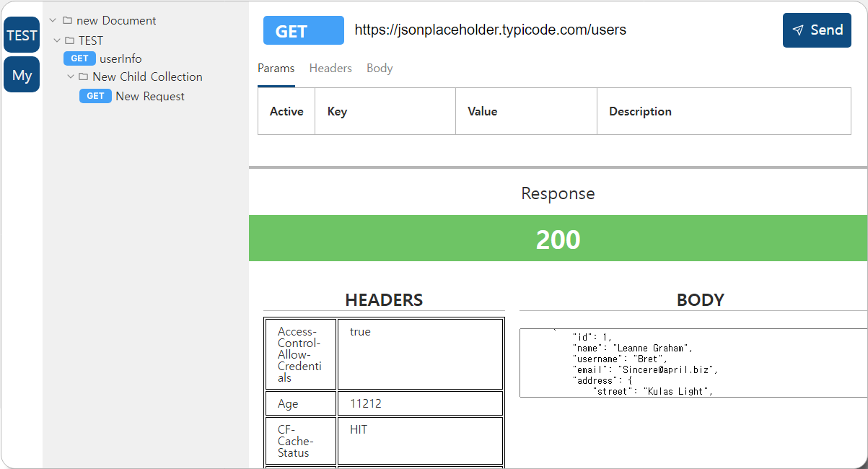Open the GET method selector
Image resolution: width=868 pixels, height=469 pixels.
pyautogui.click(x=304, y=30)
